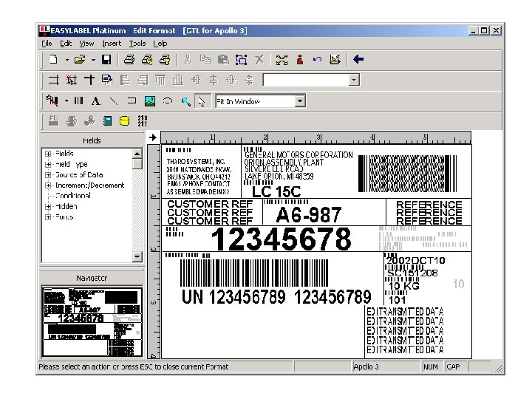Select the Line drawing tool
This screenshot has height=399, width=532.
coord(114,100)
